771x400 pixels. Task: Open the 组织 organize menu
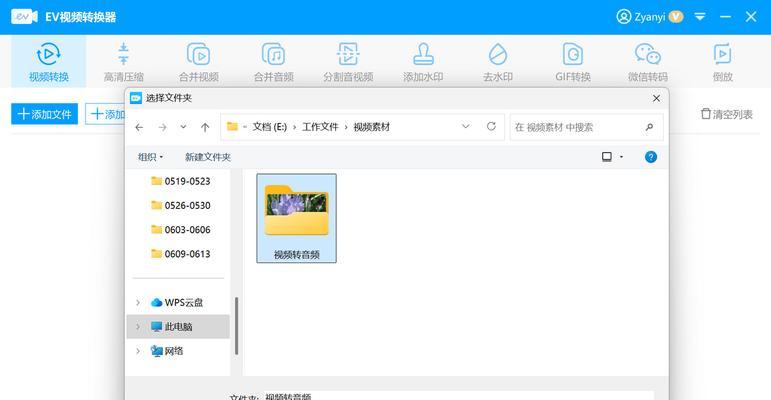pos(150,157)
